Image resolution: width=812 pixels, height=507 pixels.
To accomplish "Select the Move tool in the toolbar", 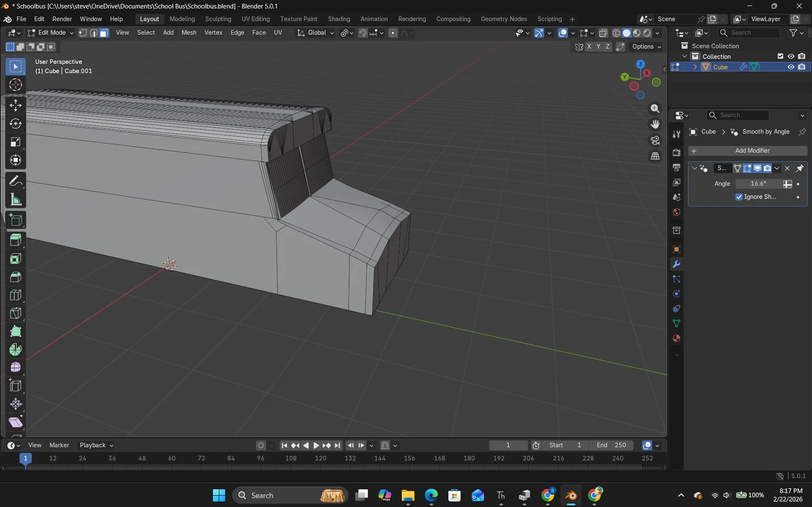I will [x=16, y=105].
